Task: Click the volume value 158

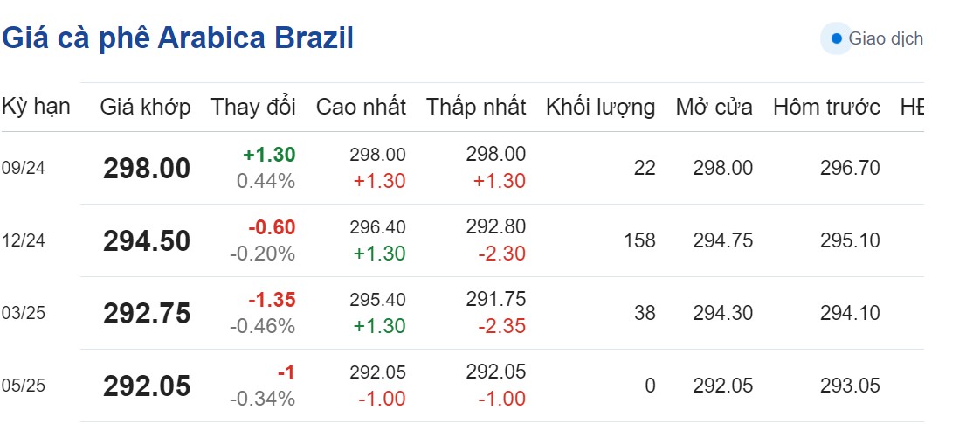Action: pos(640,240)
